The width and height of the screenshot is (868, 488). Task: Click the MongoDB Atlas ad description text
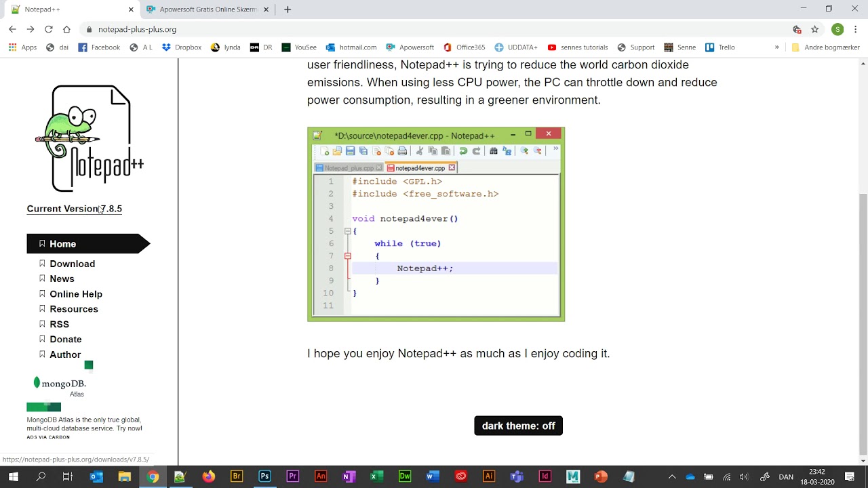click(x=84, y=424)
